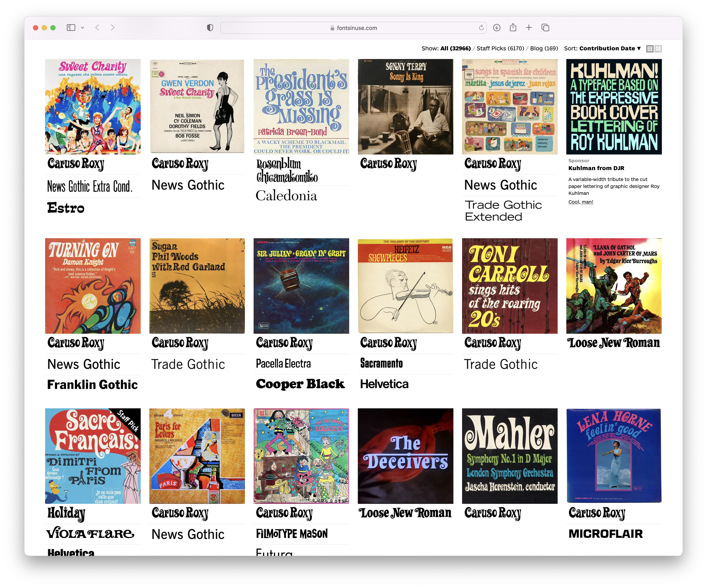Show the tab overview

[545, 28]
